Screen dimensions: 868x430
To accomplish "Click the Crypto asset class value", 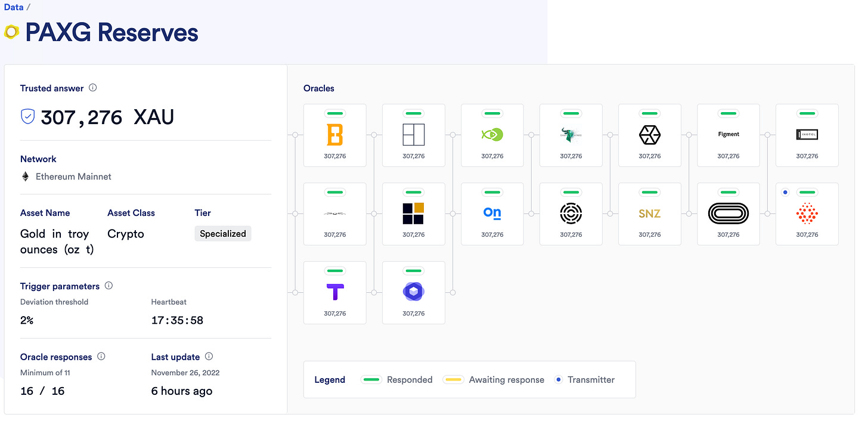I will [x=126, y=234].
